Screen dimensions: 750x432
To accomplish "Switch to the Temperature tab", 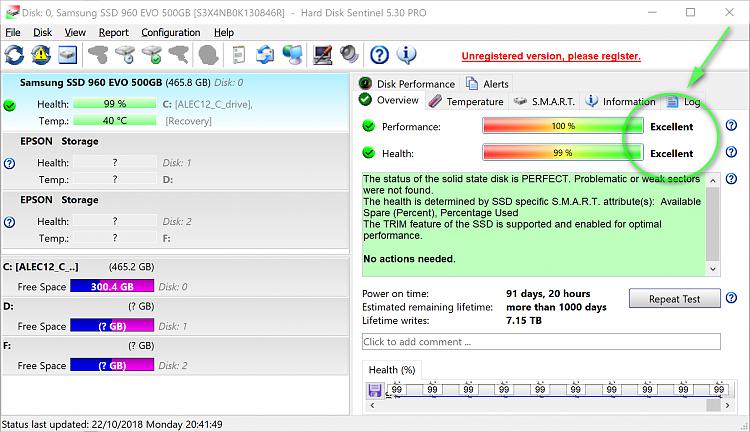I will tap(466, 101).
